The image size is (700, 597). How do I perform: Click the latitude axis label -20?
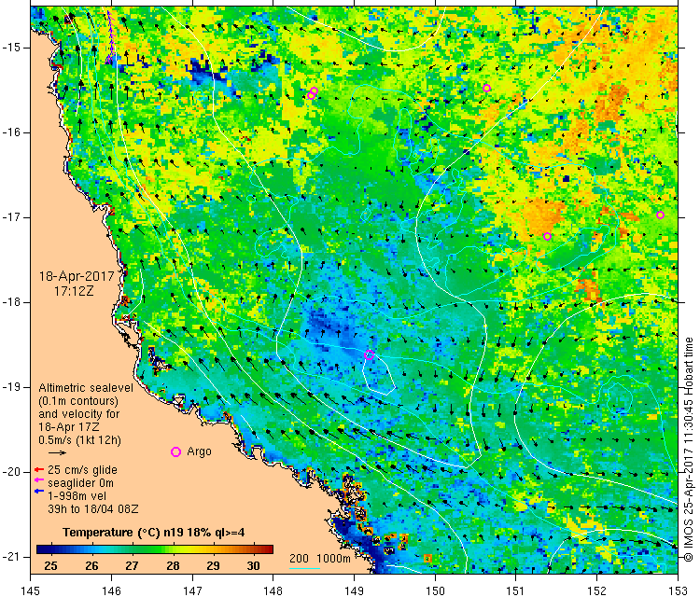tap(11, 472)
